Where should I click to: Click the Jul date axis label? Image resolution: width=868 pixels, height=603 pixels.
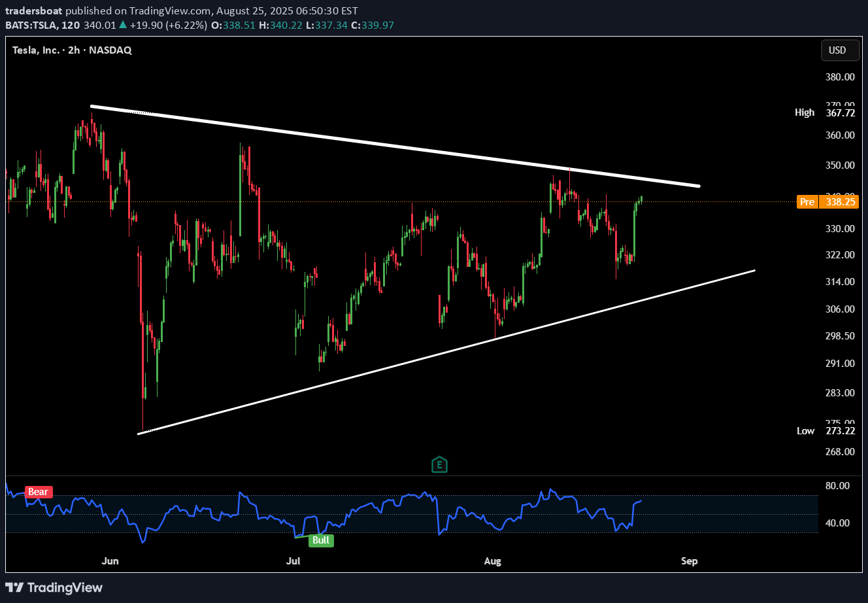pos(293,561)
